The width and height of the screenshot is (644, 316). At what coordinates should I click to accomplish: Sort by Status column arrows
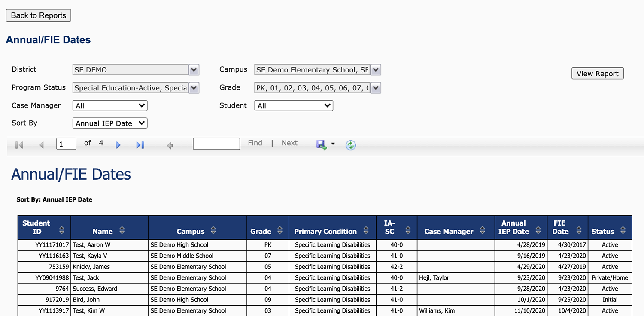(x=623, y=230)
